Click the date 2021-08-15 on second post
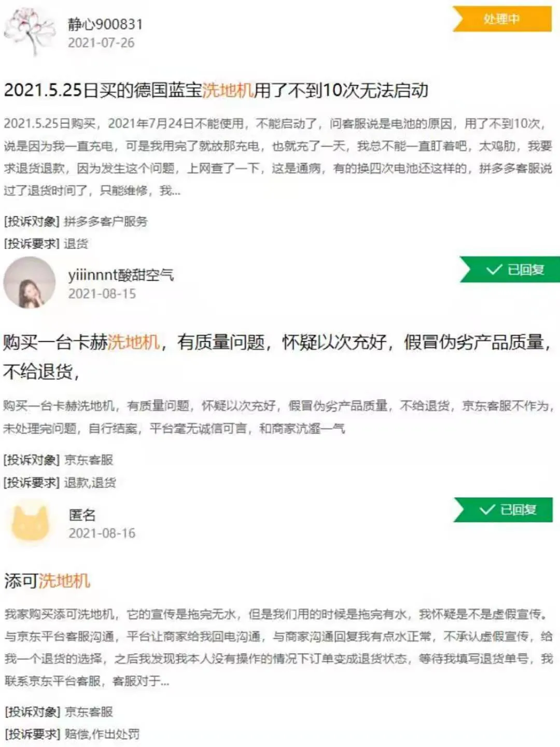Screen dimensions: 560x747 102,294
